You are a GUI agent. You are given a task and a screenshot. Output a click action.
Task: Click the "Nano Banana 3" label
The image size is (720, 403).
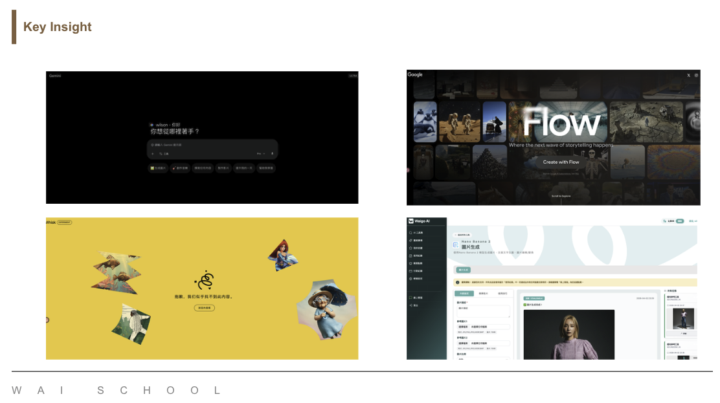[x=476, y=241]
